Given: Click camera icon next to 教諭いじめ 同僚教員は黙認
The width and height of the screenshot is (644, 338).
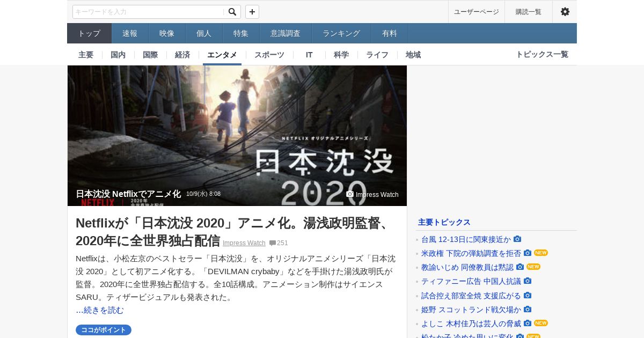Looking at the screenshot, I should coord(520,267).
